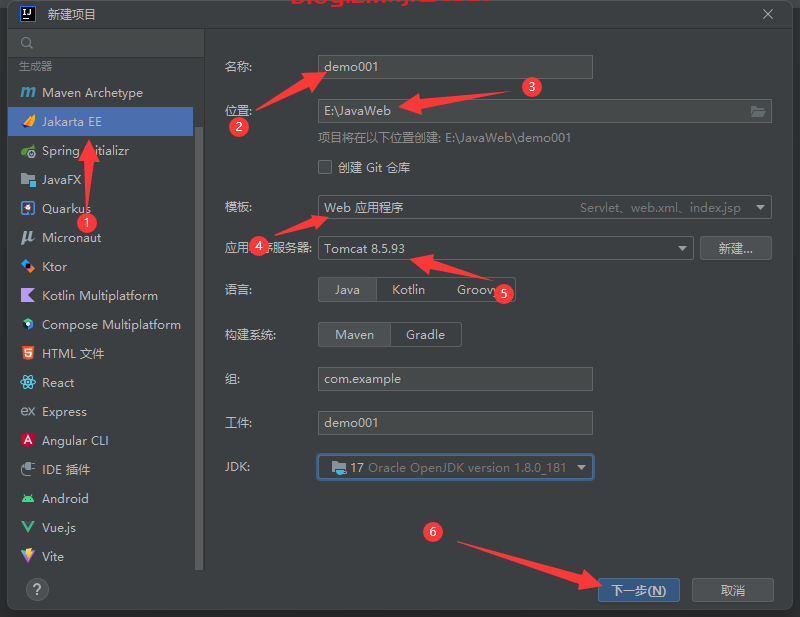Click the Kotlin Multiplatform logo icon
This screenshot has width=800, height=617.
click(x=28, y=295)
